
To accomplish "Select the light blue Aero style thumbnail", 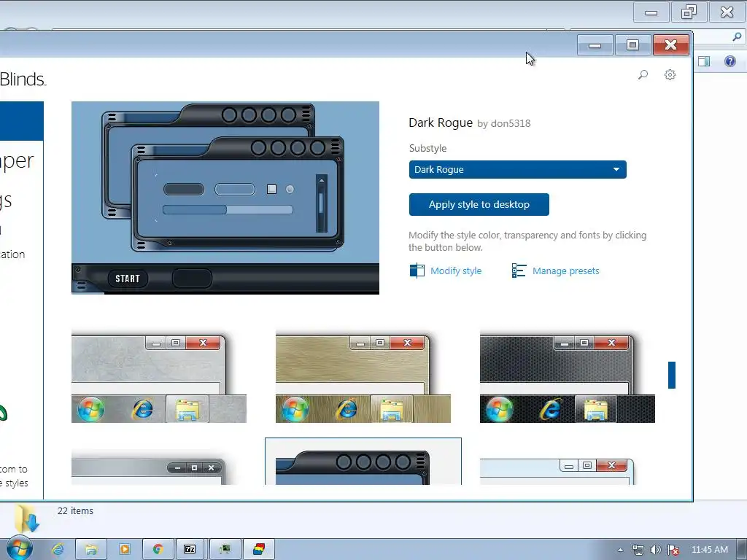I will pos(557,470).
